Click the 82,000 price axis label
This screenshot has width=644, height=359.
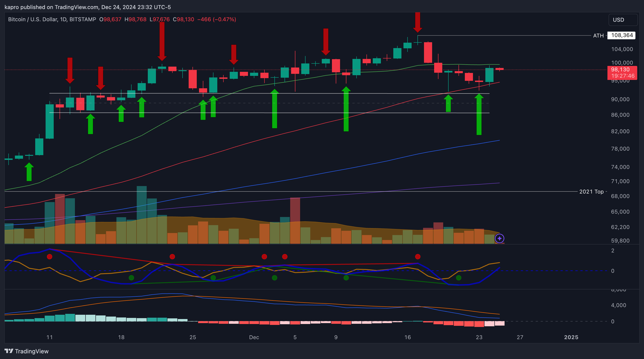(620, 131)
